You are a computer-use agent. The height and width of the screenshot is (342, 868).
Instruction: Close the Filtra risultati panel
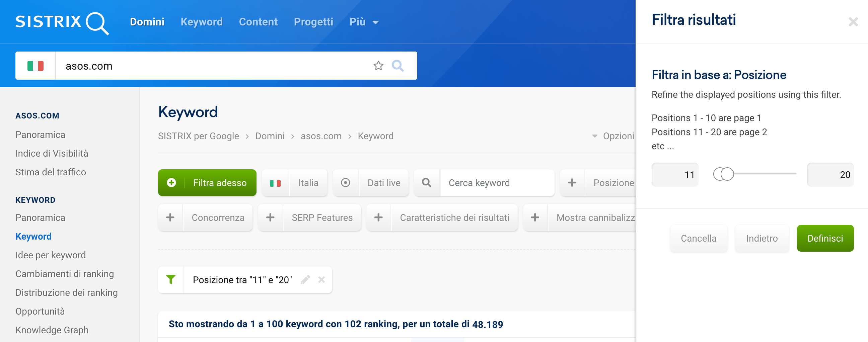click(853, 22)
